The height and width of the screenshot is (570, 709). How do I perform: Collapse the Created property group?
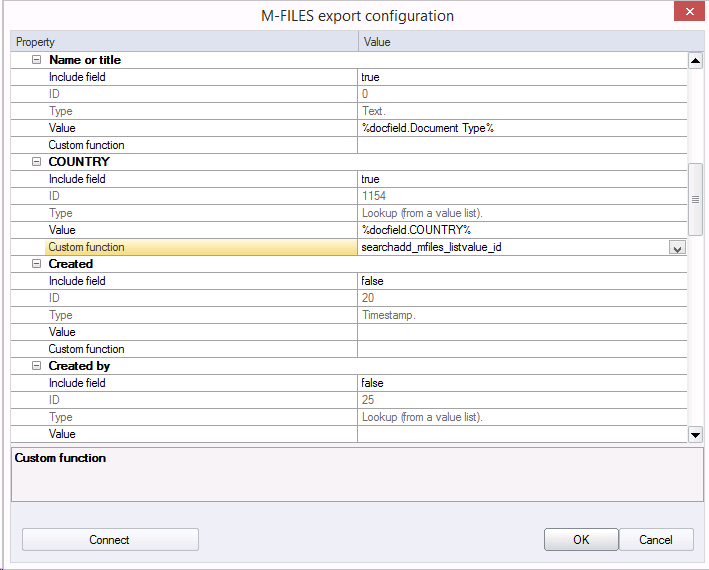(x=37, y=264)
